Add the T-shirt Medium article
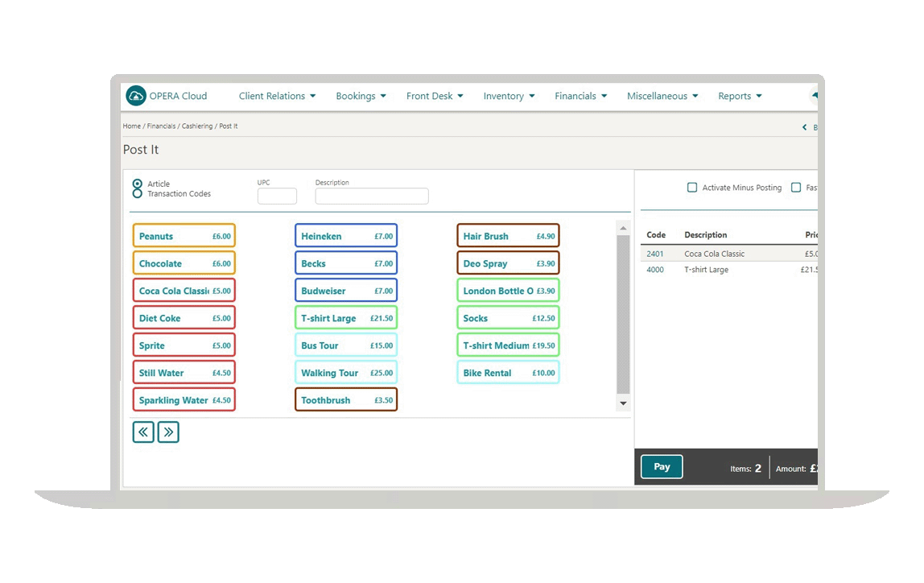 point(508,345)
